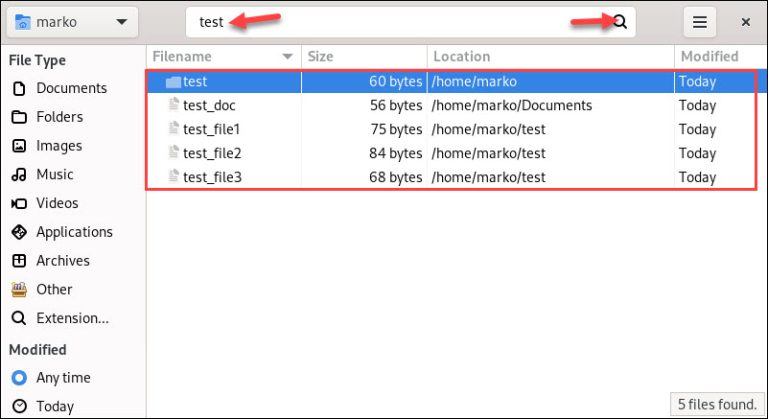768x419 pixels.
Task: Click the 84 bytes size cell
Action: (x=396, y=153)
